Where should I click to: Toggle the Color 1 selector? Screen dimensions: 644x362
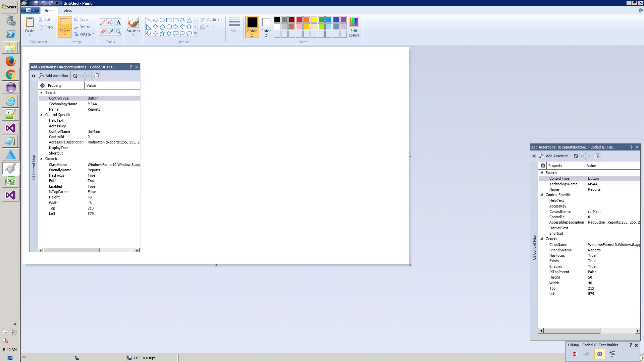point(252,27)
